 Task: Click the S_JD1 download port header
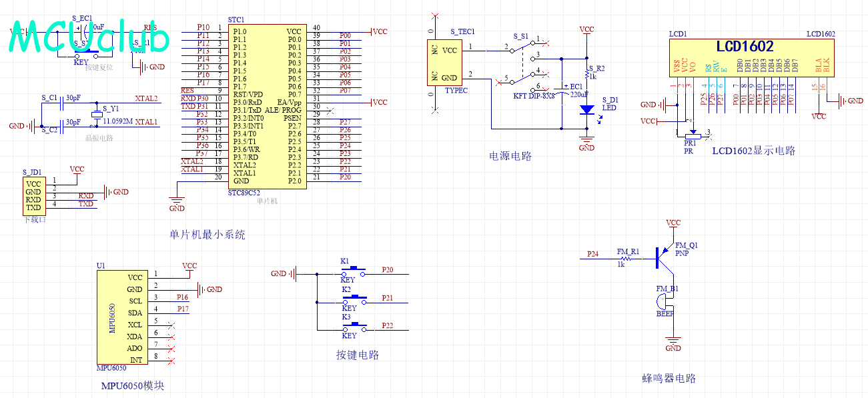tap(33, 196)
